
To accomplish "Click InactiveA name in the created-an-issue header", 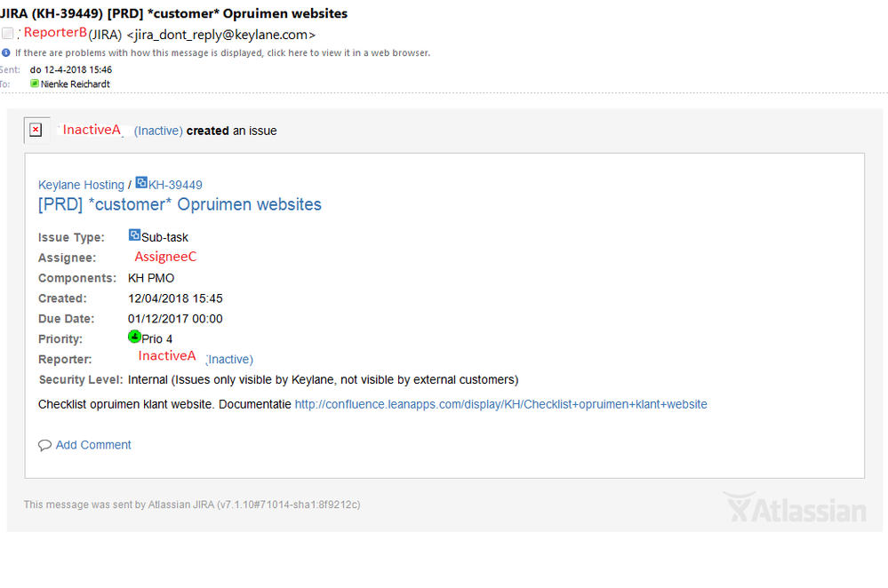I will [x=92, y=130].
